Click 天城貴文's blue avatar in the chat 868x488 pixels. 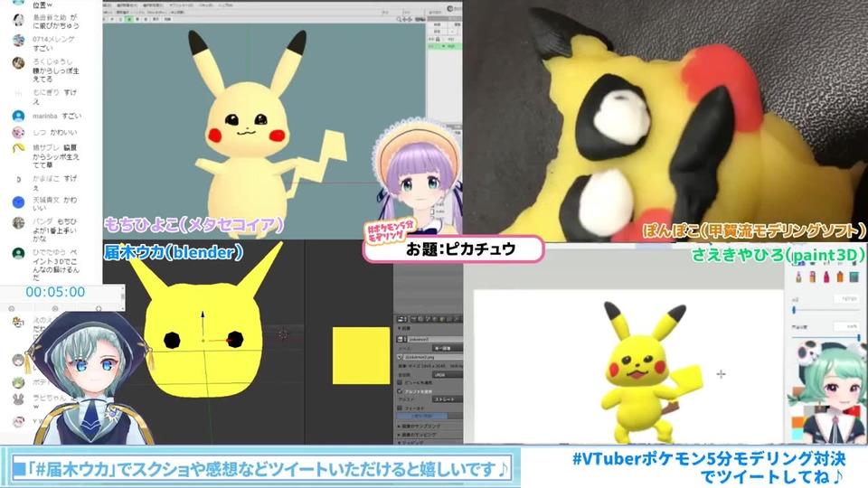pyautogui.click(x=18, y=202)
